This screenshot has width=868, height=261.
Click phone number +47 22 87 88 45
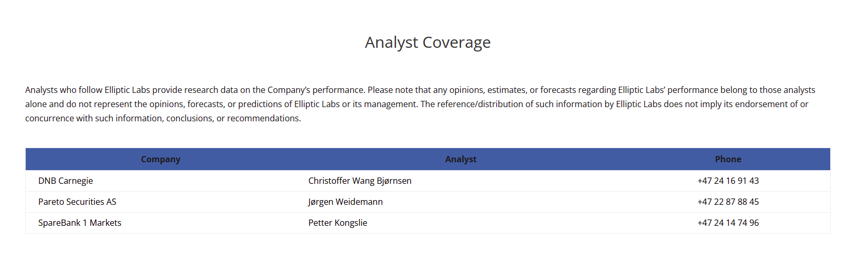coord(728,202)
